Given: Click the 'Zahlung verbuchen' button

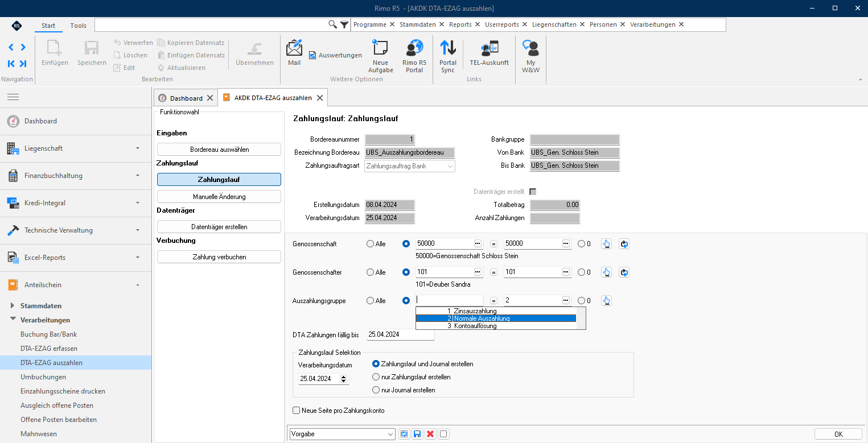Looking at the screenshot, I should tap(219, 257).
